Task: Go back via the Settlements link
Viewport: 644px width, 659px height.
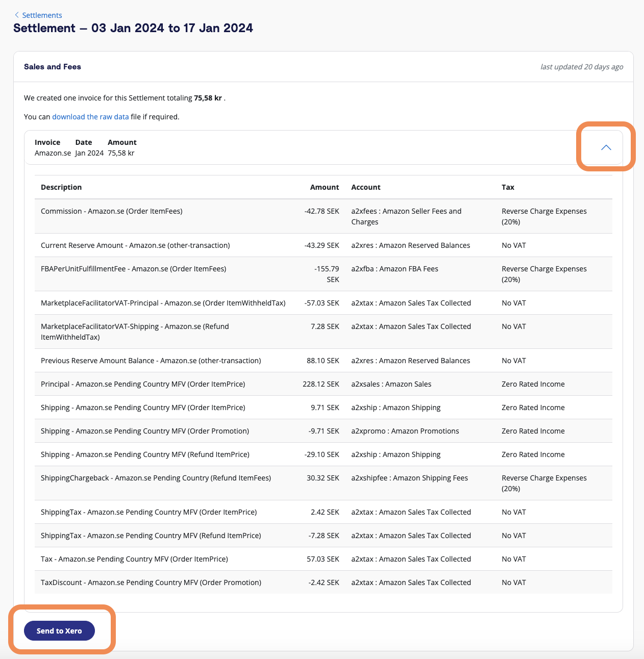Action: [x=42, y=15]
